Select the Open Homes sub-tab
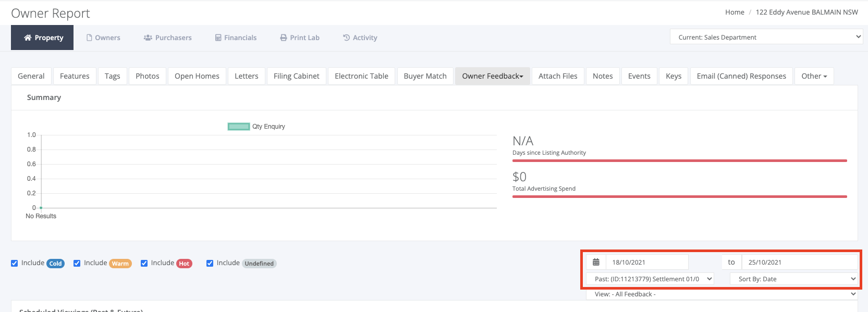 197,76
